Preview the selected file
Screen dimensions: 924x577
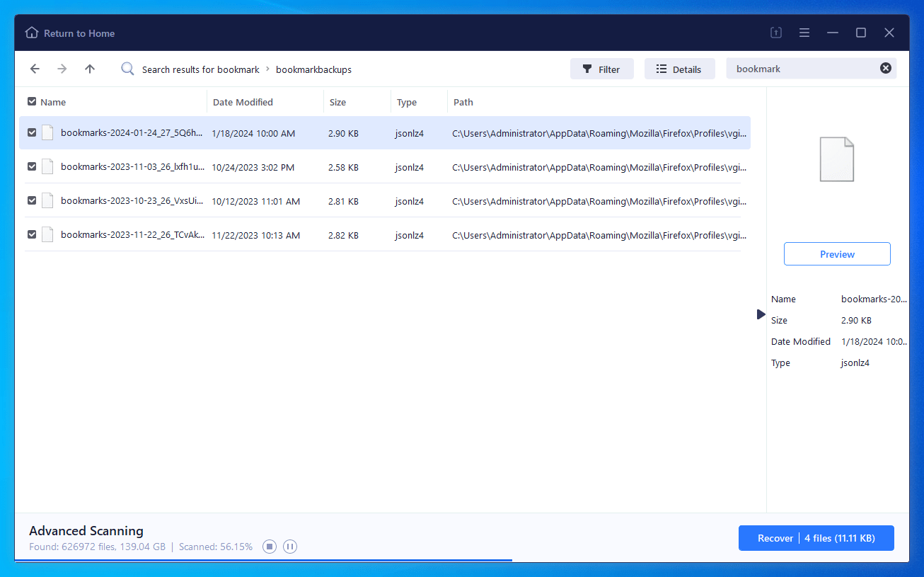click(x=836, y=253)
